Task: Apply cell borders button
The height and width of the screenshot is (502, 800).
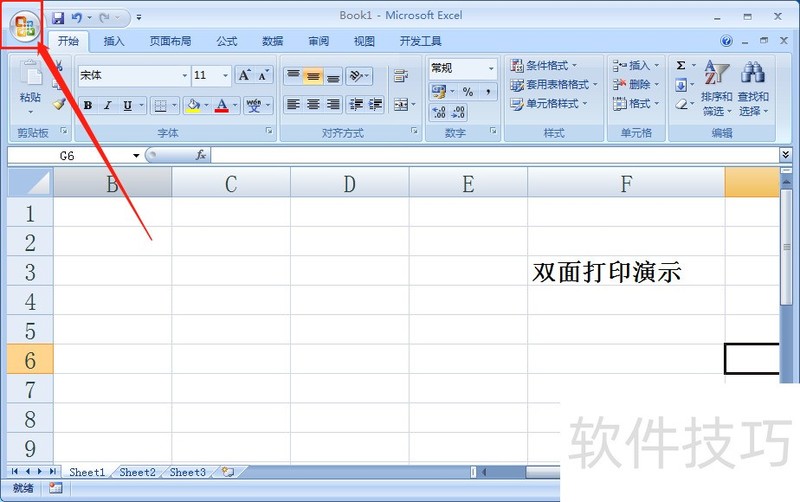Action: 160,106
